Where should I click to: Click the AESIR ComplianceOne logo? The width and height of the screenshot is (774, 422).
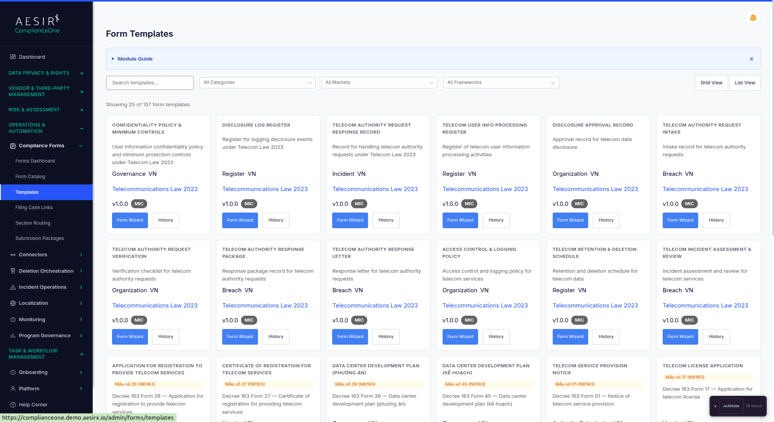(x=37, y=24)
